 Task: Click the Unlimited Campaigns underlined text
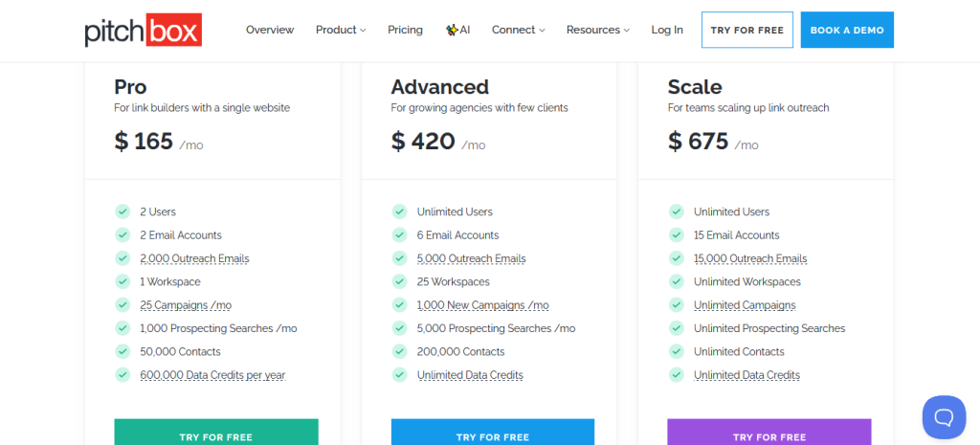(745, 305)
